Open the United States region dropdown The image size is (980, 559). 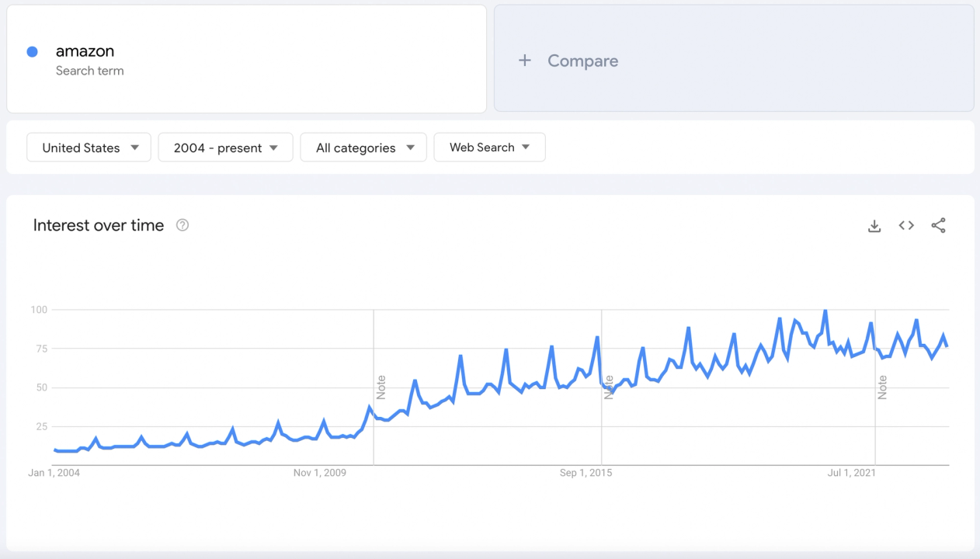coord(89,148)
